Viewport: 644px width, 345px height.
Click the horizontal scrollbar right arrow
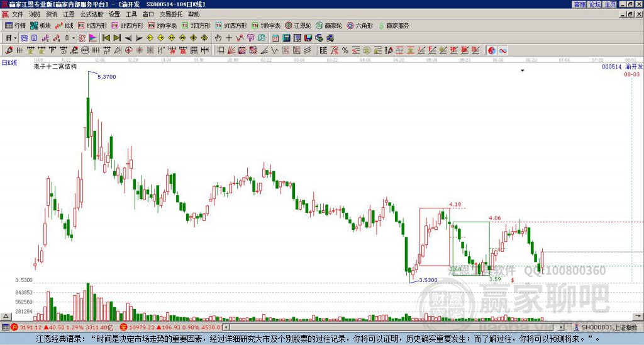562,327
